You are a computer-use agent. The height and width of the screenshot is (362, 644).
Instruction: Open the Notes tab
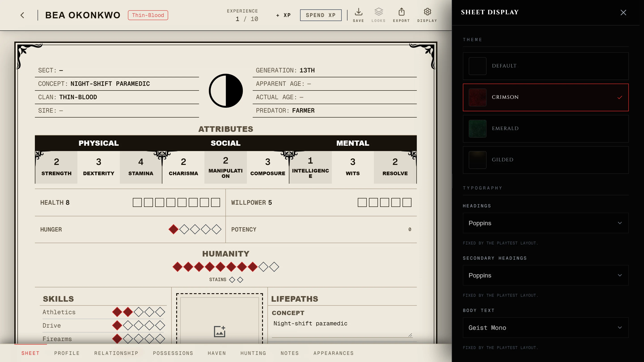tap(290, 353)
